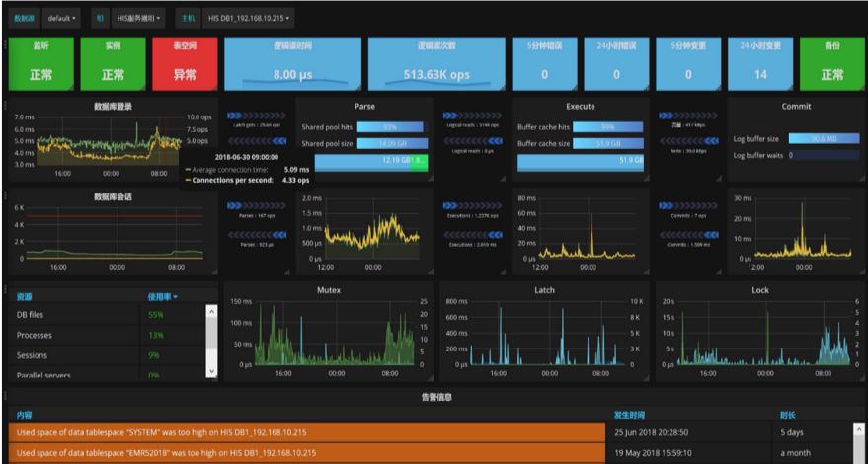Viewport: 868px width, 464px height.
Task: Open the Commit panel title menu
Action: pyautogui.click(x=797, y=106)
